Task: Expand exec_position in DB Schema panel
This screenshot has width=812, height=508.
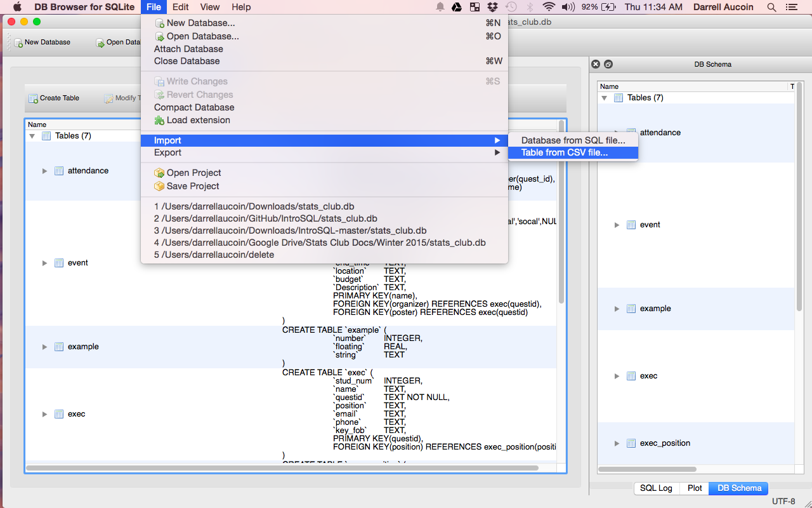Action: (617, 443)
